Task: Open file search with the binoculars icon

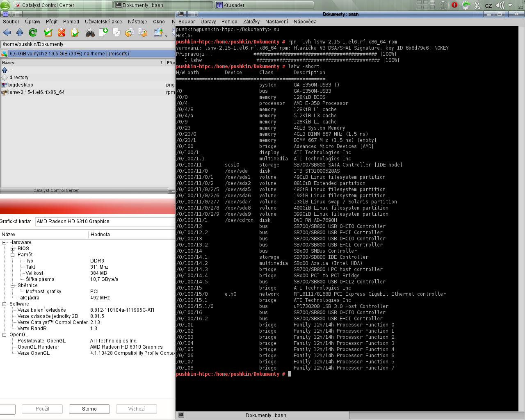Action: click(x=90, y=32)
